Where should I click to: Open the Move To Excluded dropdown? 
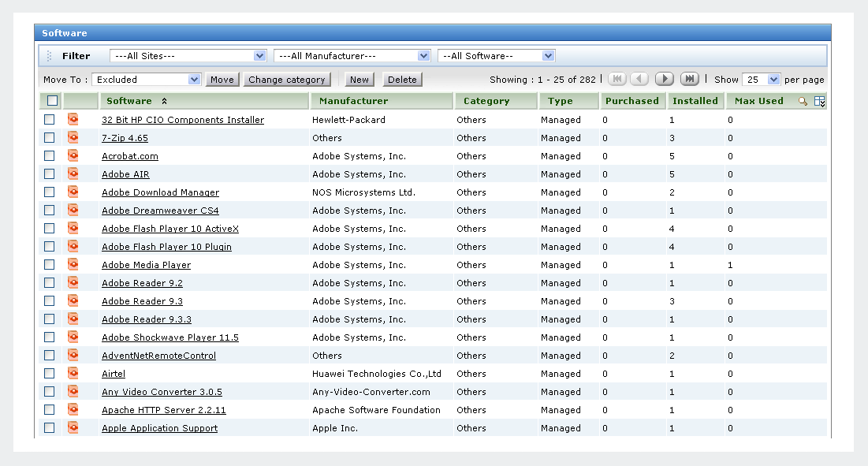coord(146,80)
